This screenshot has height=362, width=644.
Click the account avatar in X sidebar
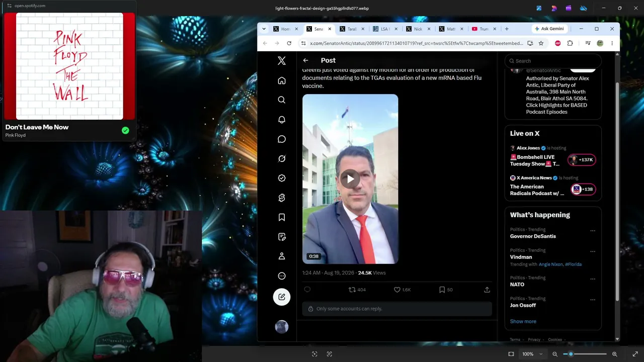[x=282, y=327]
